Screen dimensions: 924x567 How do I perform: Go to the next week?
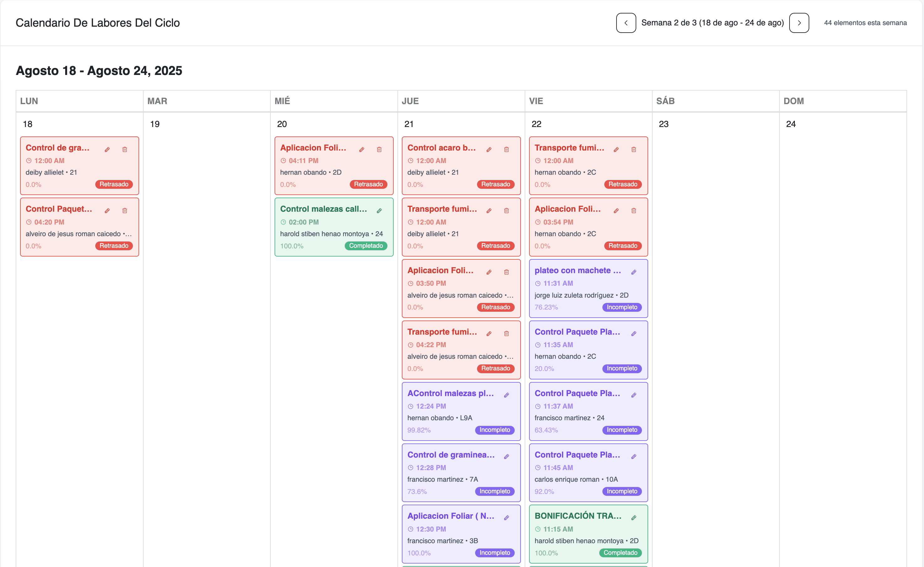pyautogui.click(x=799, y=23)
